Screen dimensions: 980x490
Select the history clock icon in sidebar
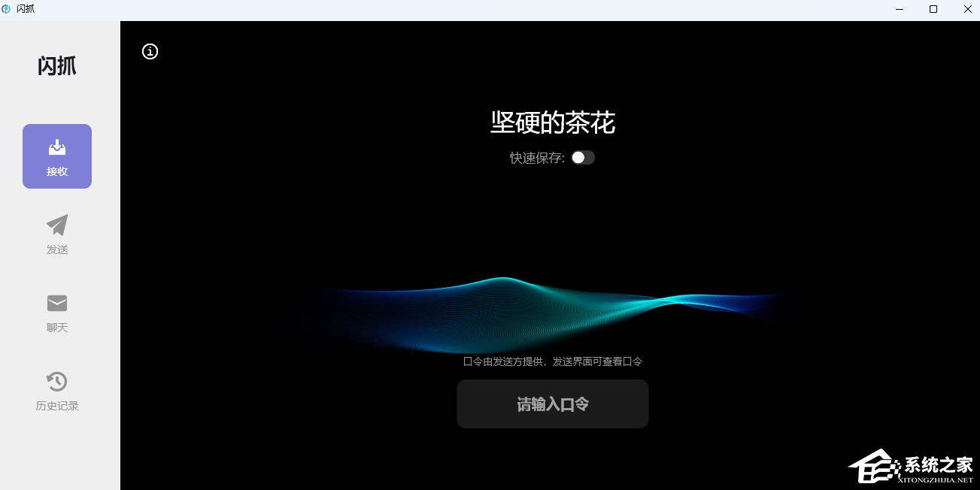click(56, 382)
